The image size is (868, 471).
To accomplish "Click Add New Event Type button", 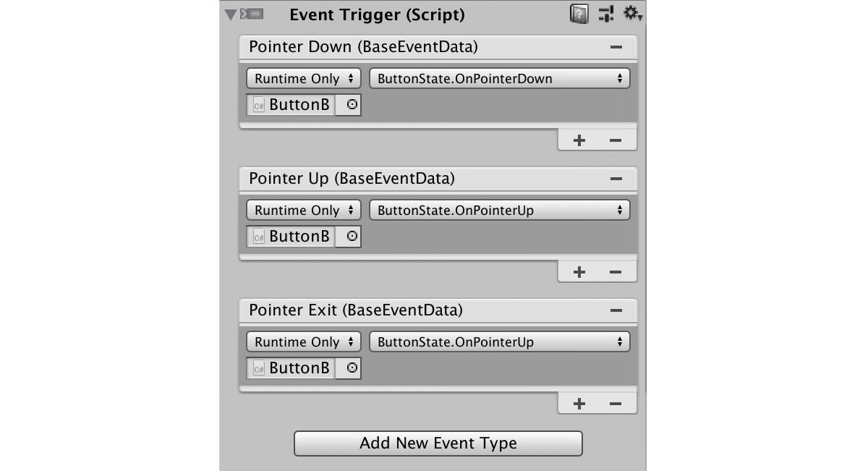I will point(438,444).
